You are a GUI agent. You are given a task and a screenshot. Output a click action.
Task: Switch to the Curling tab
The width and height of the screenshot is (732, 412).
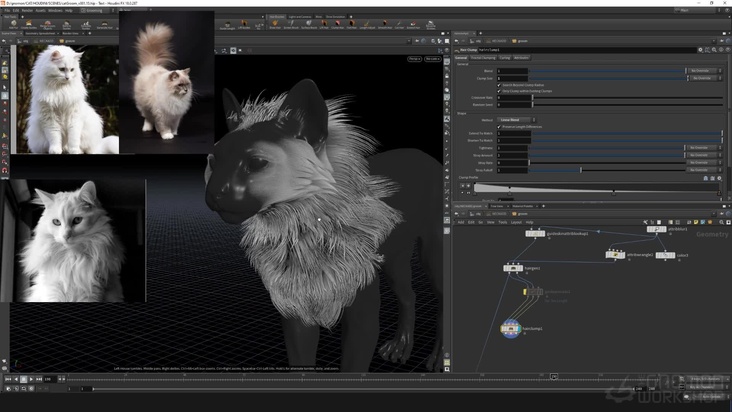point(504,58)
